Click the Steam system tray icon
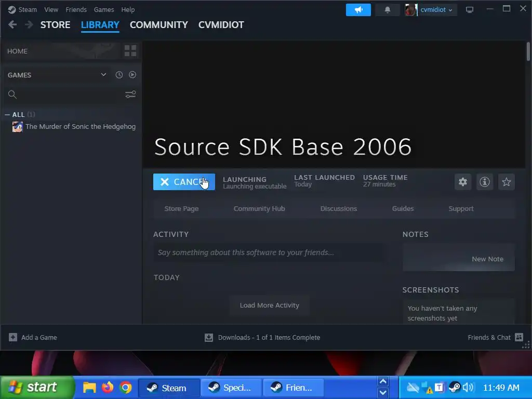This screenshot has width=532, height=399. point(454,387)
